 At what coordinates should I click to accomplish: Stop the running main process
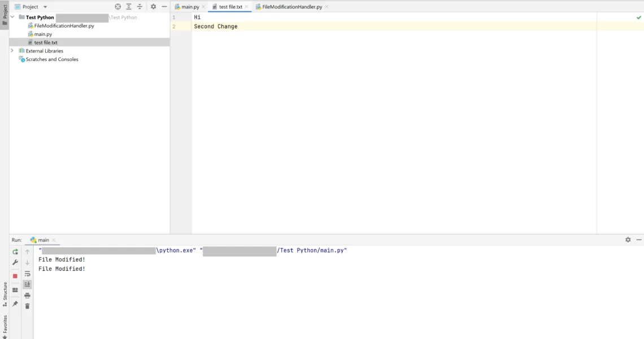(x=15, y=276)
